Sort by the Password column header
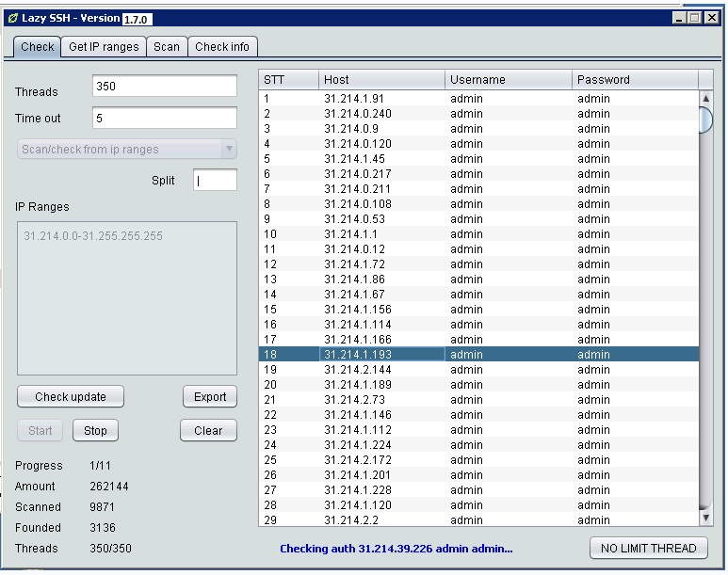This screenshot has height=575, width=728. click(x=635, y=80)
